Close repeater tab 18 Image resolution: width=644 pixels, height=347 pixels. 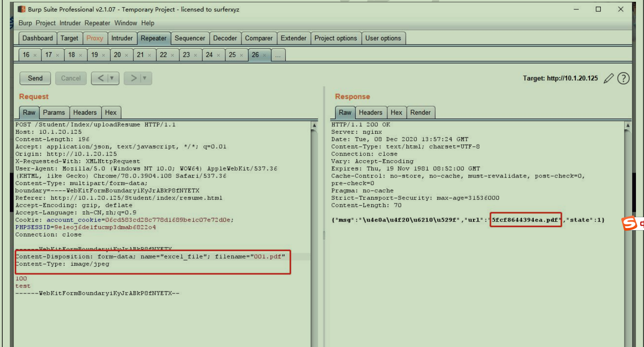point(81,55)
